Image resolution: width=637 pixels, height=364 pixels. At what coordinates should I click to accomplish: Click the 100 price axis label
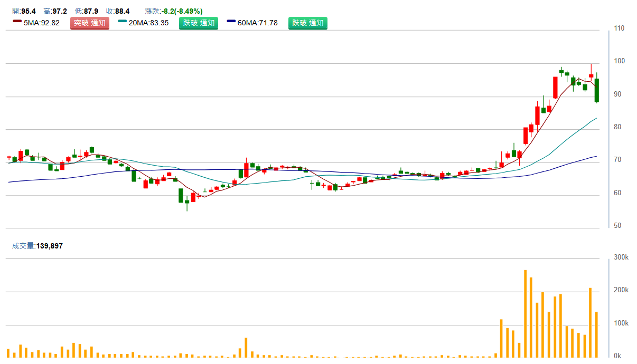pos(620,61)
